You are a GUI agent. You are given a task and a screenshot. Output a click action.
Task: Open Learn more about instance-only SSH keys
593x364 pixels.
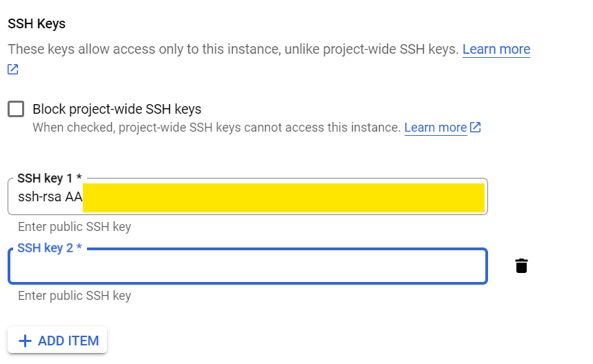click(496, 49)
